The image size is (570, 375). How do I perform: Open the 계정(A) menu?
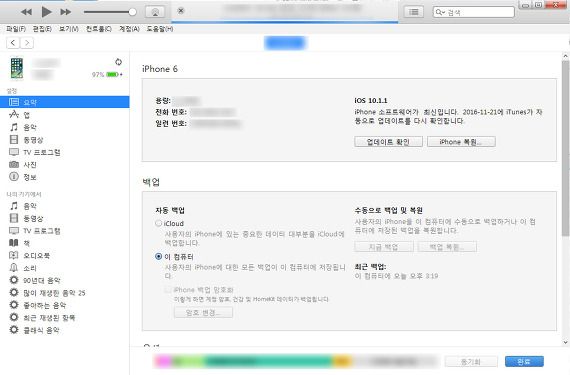pos(129,29)
